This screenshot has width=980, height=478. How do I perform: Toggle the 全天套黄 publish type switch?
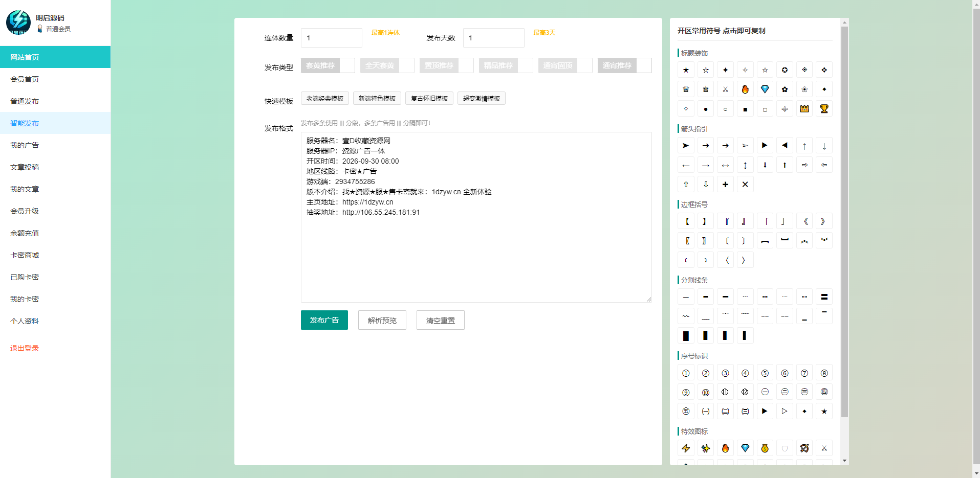(x=387, y=65)
